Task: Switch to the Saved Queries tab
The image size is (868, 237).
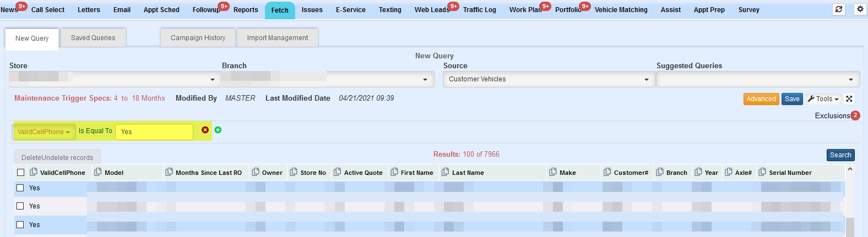Action: point(93,38)
